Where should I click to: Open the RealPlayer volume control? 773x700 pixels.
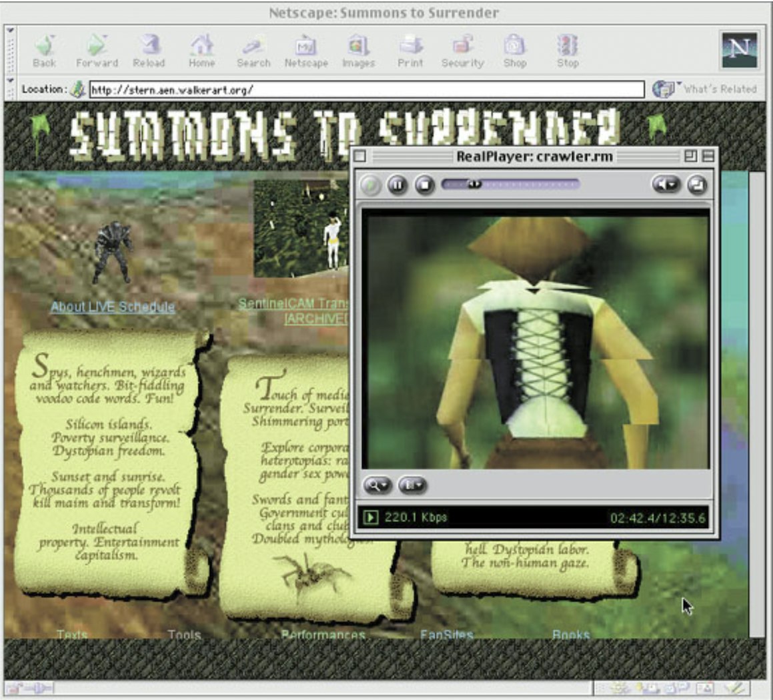tap(666, 185)
